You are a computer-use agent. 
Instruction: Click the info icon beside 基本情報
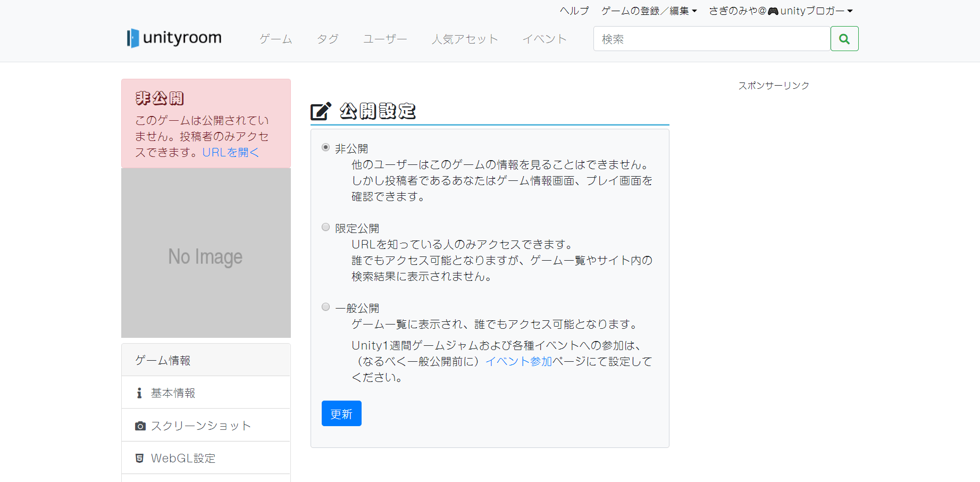pyautogui.click(x=139, y=392)
